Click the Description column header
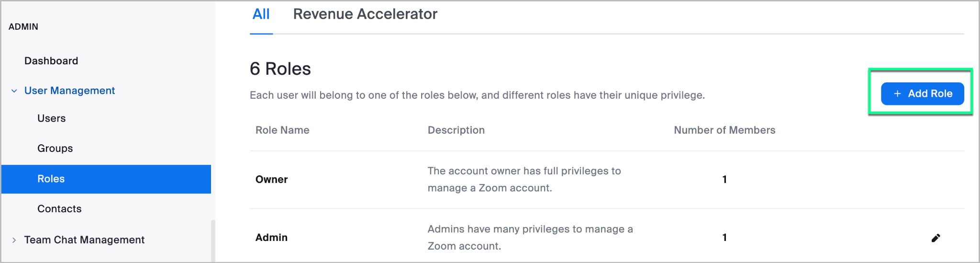Viewport: 980px width, 263px height. pyautogui.click(x=456, y=130)
